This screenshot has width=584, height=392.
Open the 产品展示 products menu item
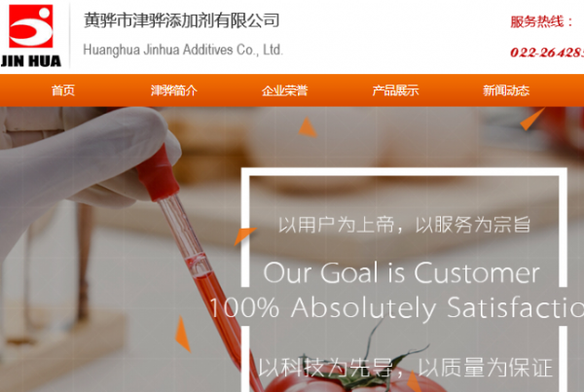point(395,90)
